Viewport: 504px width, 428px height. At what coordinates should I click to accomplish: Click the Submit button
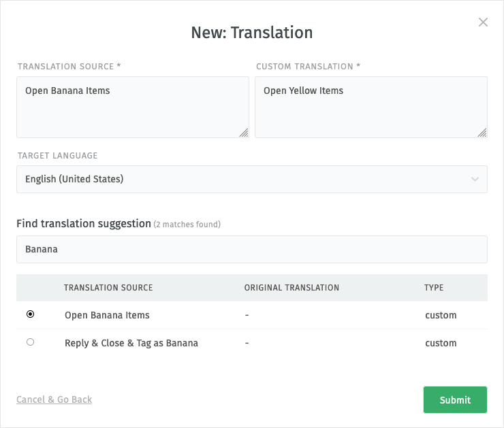[455, 399]
